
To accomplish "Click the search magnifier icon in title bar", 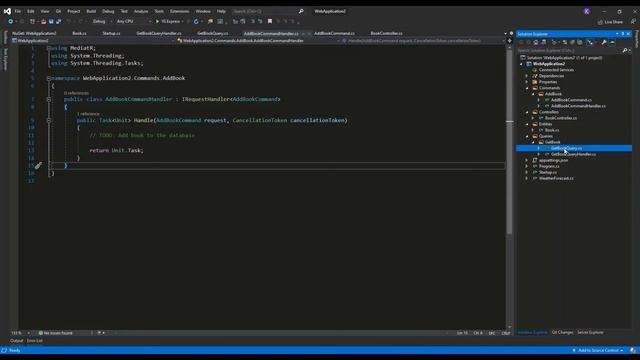I will [x=301, y=11].
